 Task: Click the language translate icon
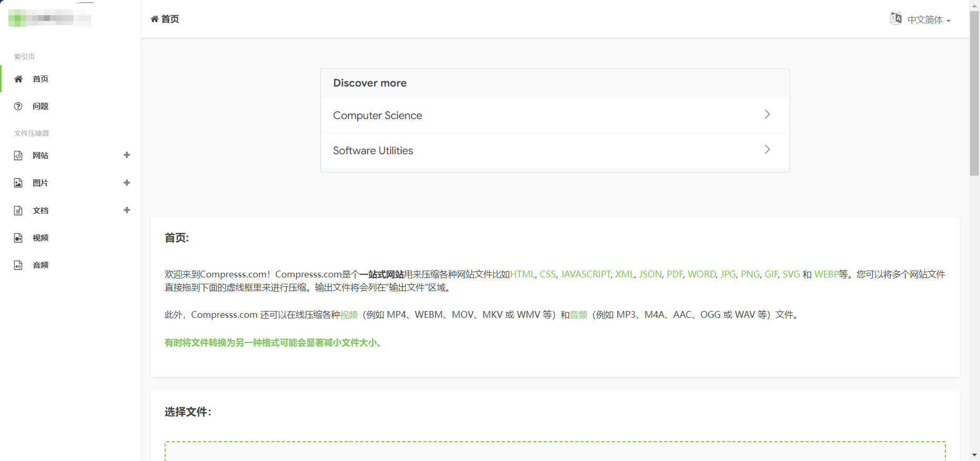pyautogui.click(x=896, y=19)
